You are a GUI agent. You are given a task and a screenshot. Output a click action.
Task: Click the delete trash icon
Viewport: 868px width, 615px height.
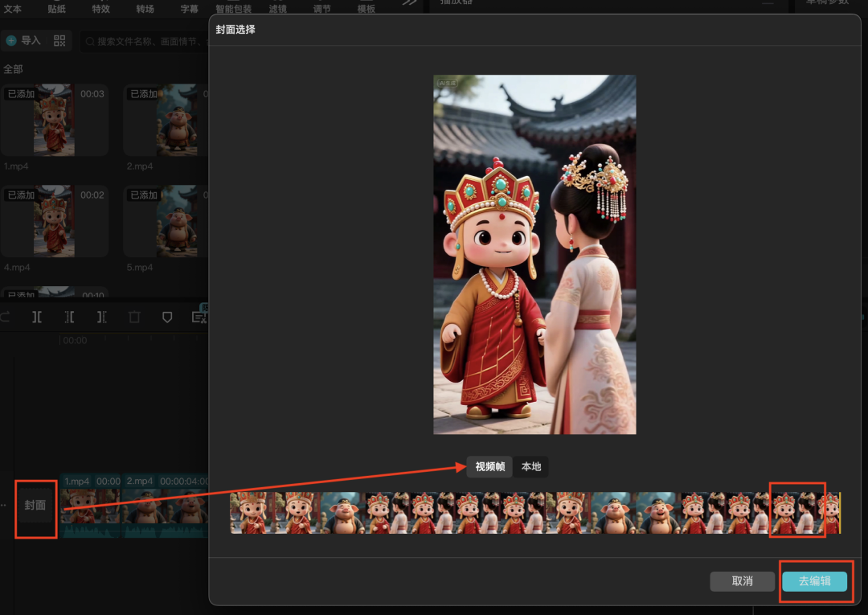pos(134,318)
